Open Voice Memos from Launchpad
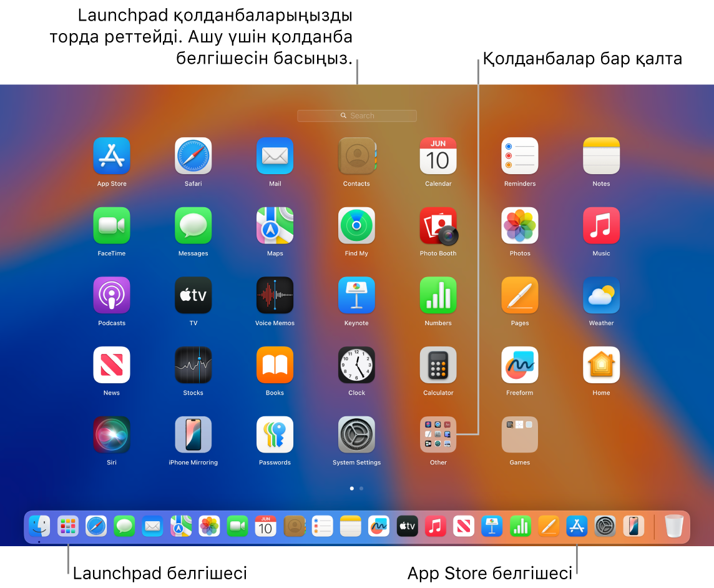This screenshot has height=588, width=714. point(275,295)
